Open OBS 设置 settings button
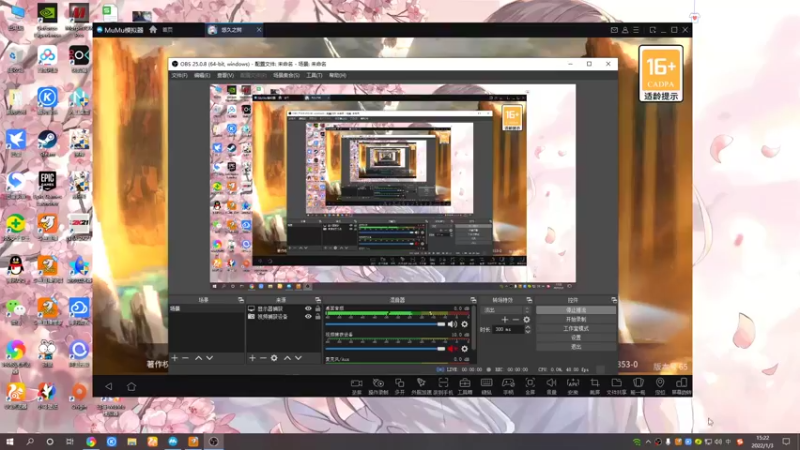800x450 pixels. click(x=576, y=338)
